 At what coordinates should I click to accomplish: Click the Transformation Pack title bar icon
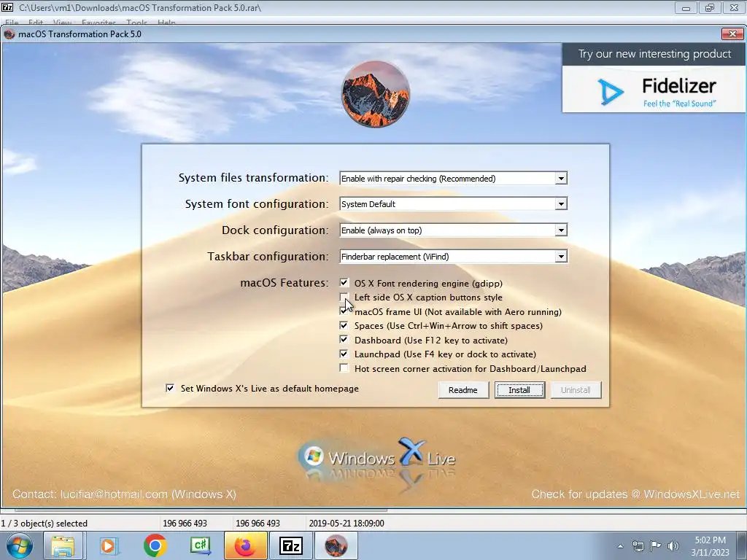point(9,34)
